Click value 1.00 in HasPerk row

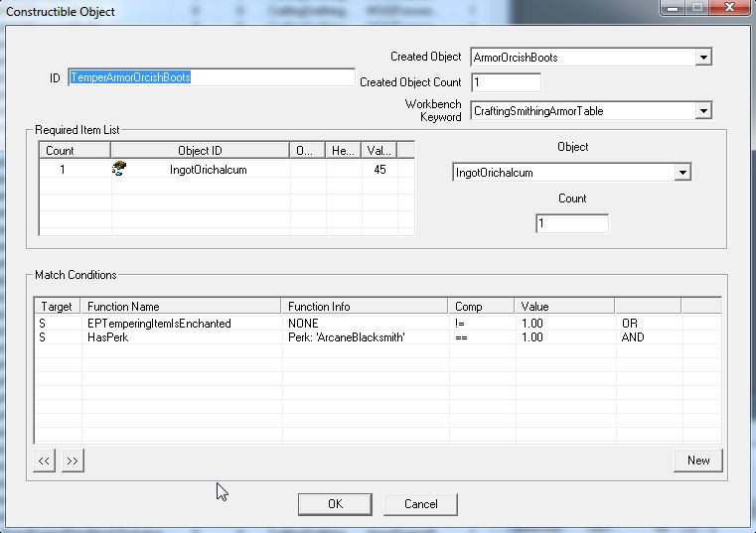click(x=532, y=337)
